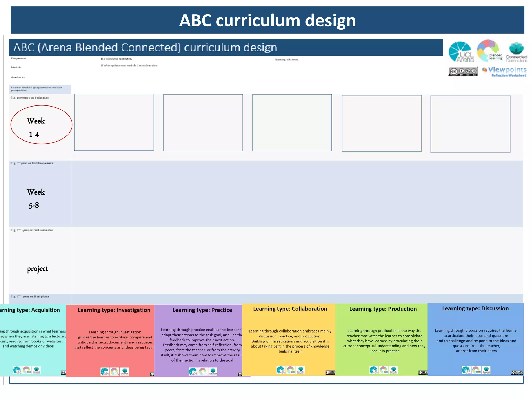Click the CC license badge on the Production card
The width and height of the screenshot is (532, 399).
[423, 373]
